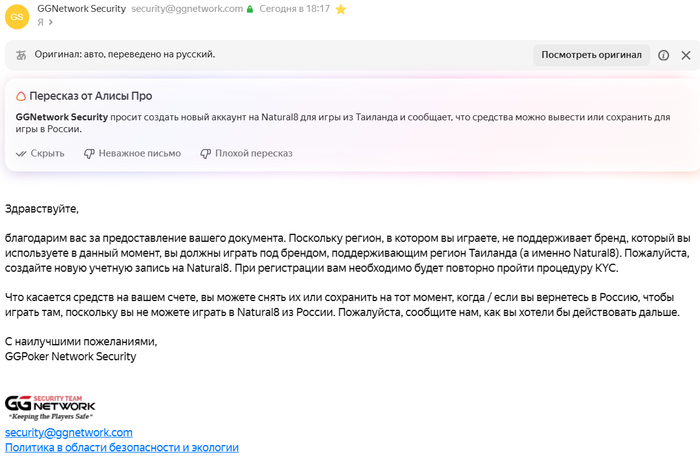
Task: Click the sender name GGNetwork Security
Action: click(81, 9)
